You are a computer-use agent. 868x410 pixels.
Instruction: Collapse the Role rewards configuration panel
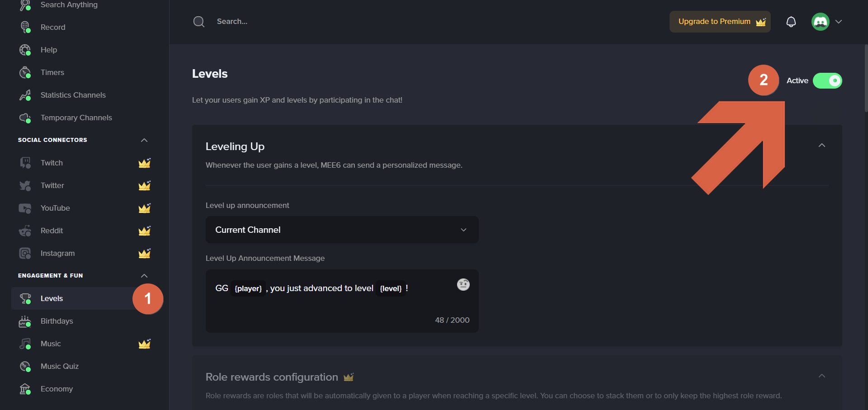(822, 376)
